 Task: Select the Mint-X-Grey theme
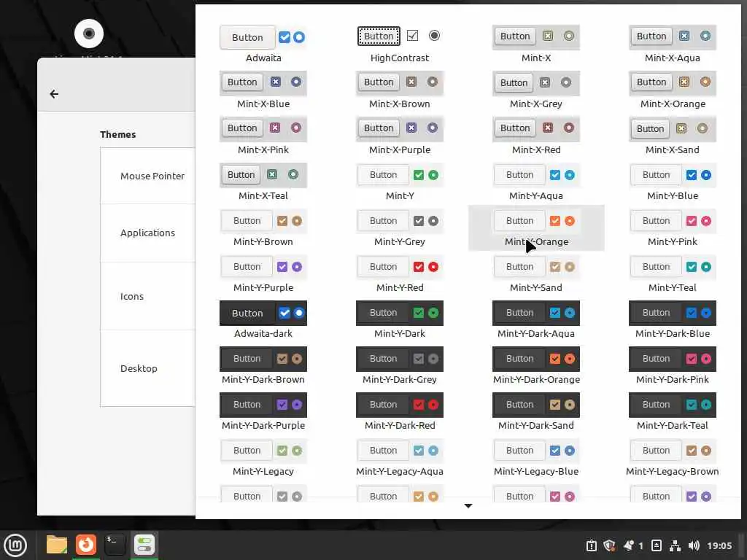(x=536, y=90)
